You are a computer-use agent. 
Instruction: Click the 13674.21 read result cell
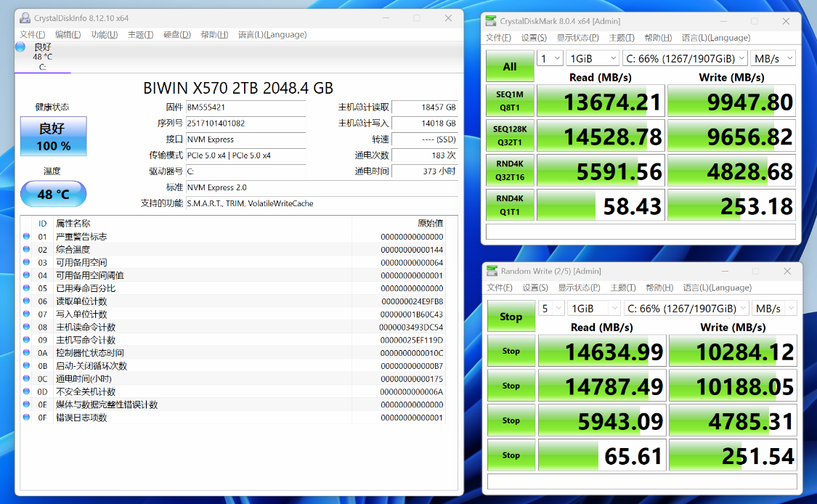[601, 101]
